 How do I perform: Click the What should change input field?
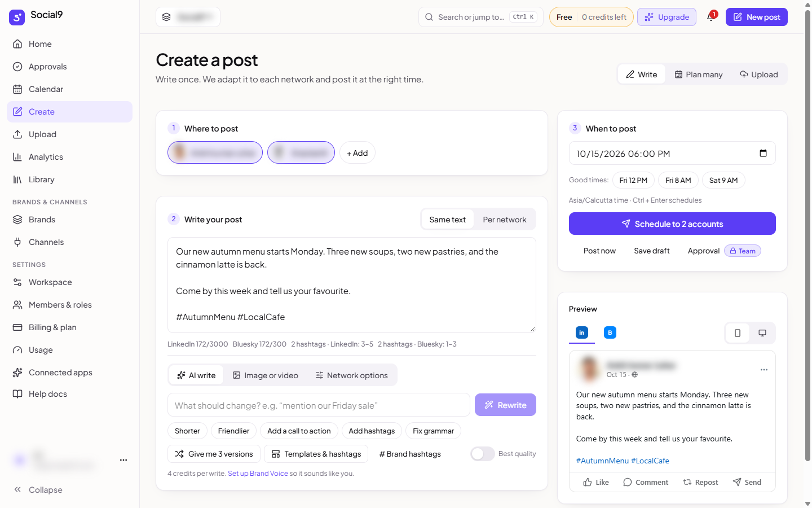click(319, 405)
